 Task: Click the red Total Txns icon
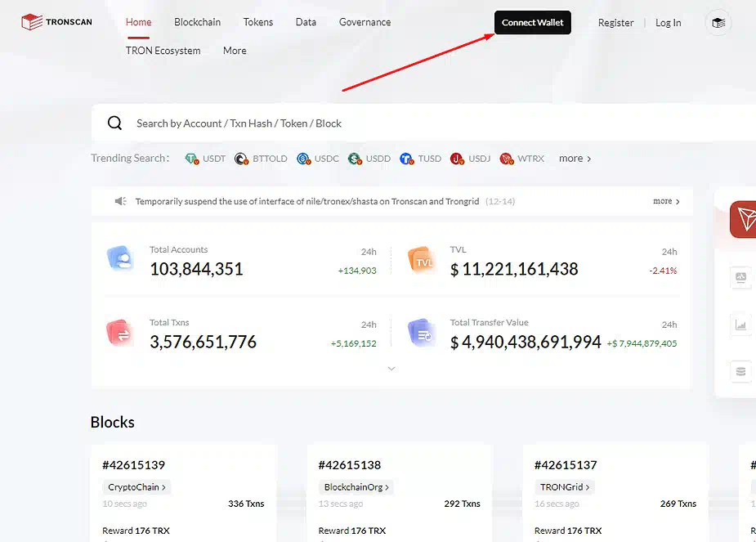(x=119, y=333)
